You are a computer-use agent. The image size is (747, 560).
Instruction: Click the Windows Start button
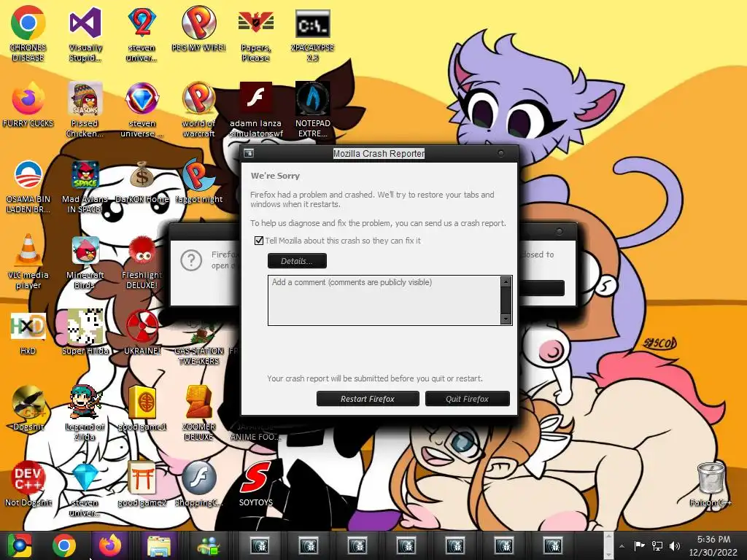(x=19, y=545)
